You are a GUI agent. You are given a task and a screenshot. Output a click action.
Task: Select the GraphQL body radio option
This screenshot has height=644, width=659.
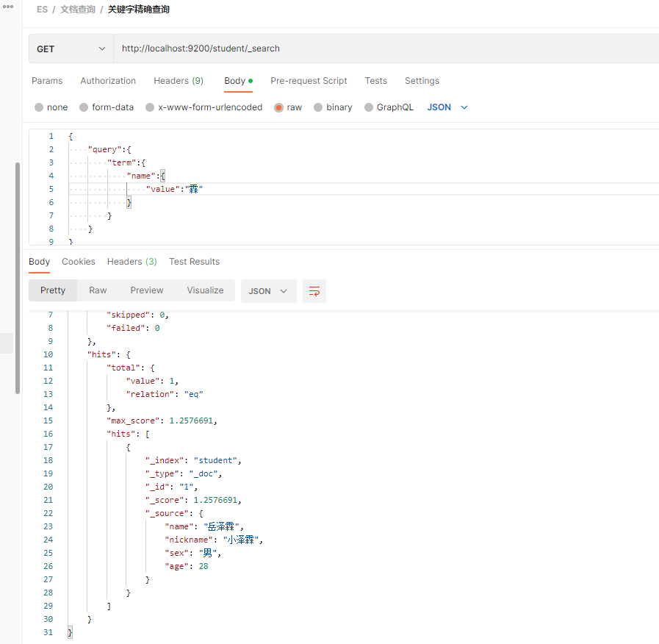(389, 107)
